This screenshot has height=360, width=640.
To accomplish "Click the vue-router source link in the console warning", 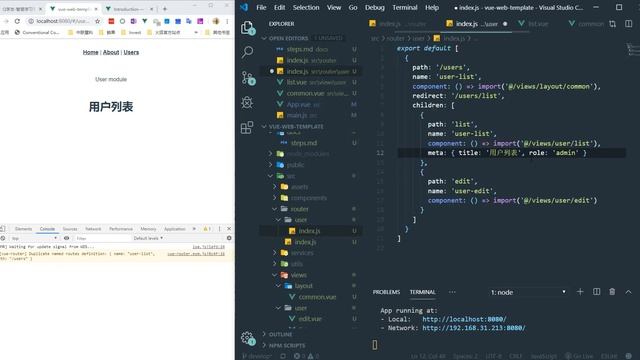I will 196,253.
